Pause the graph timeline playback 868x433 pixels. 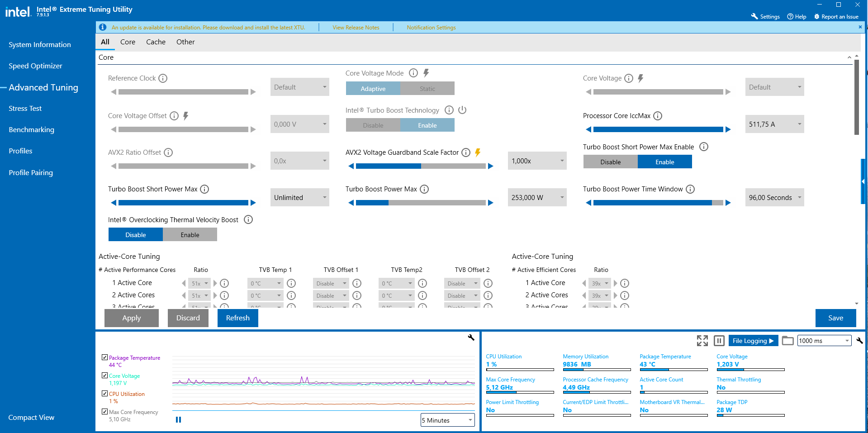[x=178, y=420]
